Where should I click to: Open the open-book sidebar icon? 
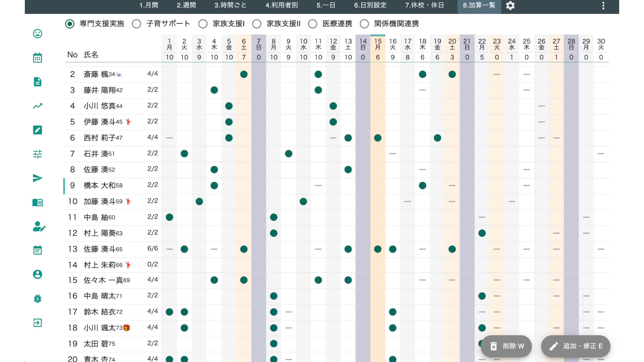pyautogui.click(x=37, y=202)
